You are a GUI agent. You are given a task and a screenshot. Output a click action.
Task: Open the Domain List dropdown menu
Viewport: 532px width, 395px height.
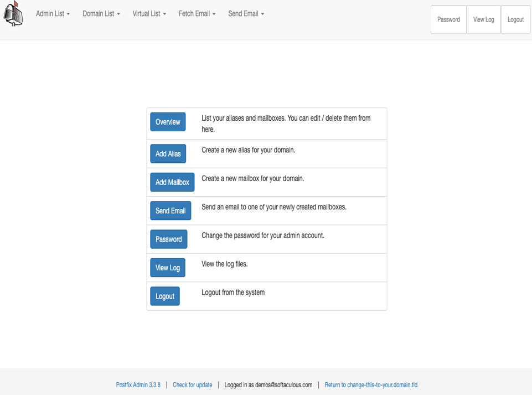click(101, 14)
